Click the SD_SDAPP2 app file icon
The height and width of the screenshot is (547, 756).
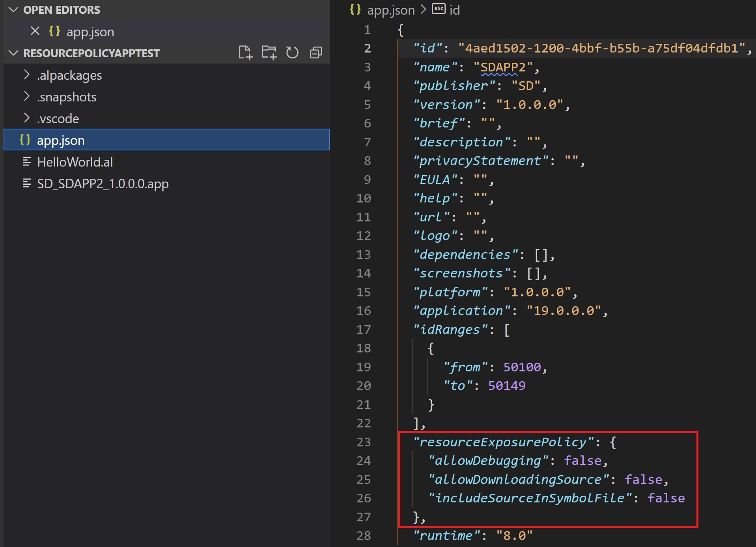click(x=27, y=183)
